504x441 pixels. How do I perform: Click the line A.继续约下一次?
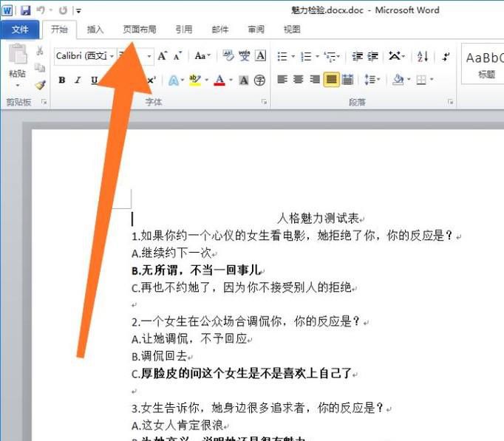click(171, 253)
